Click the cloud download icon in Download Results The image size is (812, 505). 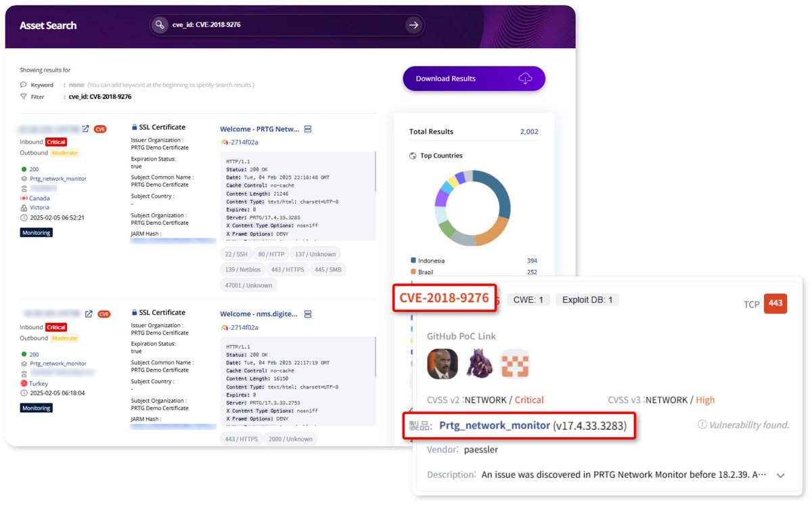(x=525, y=79)
